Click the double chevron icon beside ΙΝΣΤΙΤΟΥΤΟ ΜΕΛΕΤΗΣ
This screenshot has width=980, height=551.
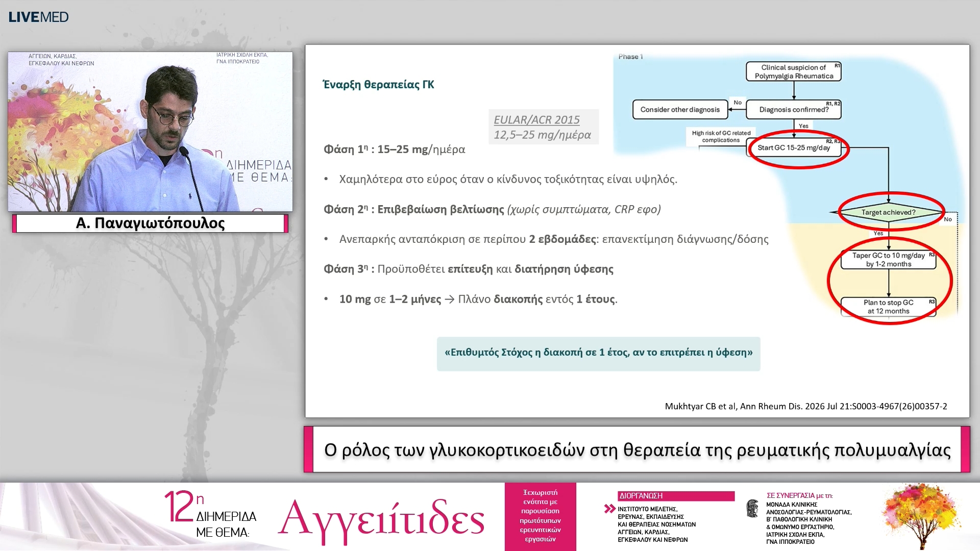pyautogui.click(x=609, y=509)
